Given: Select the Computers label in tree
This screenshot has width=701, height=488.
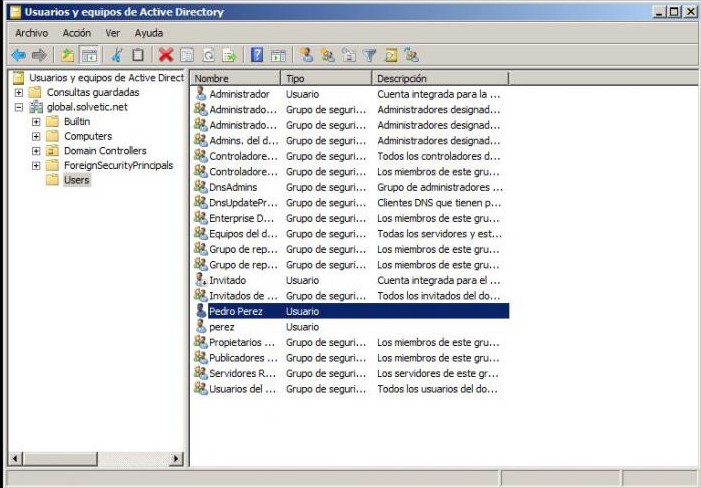Looking at the screenshot, I should point(88,136).
